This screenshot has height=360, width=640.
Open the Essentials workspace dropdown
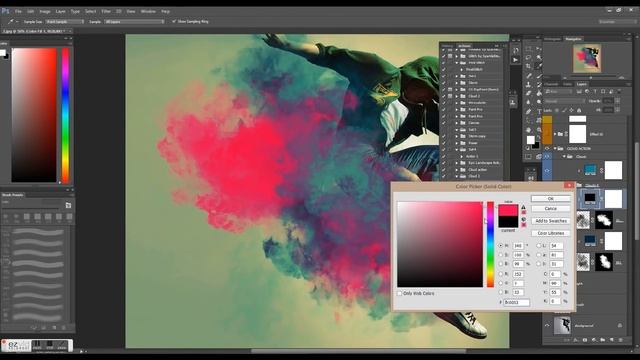click(x=617, y=21)
